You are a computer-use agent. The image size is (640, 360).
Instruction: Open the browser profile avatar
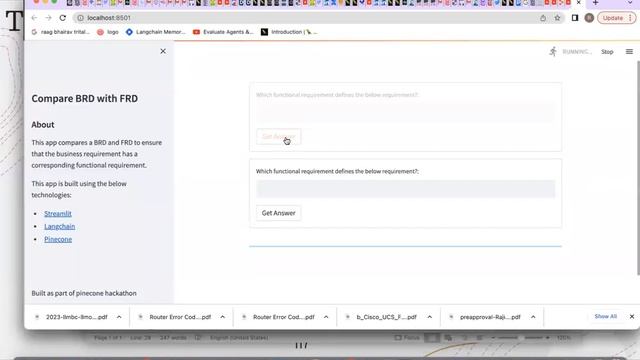(x=589, y=18)
